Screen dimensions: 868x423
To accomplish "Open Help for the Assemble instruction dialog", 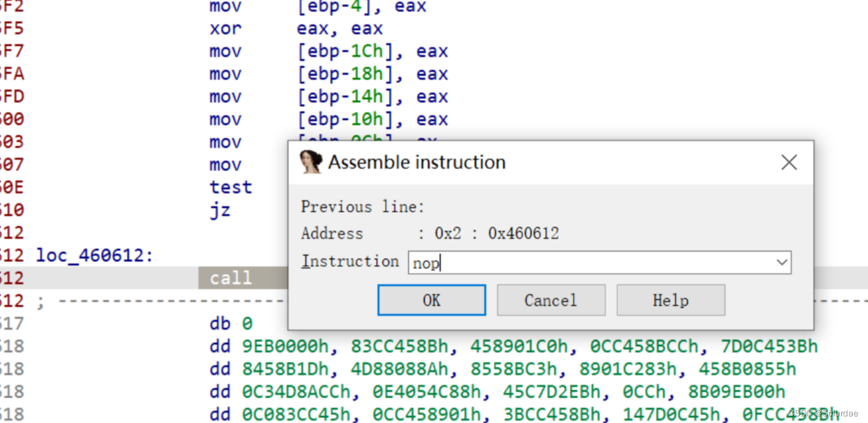I will click(670, 300).
